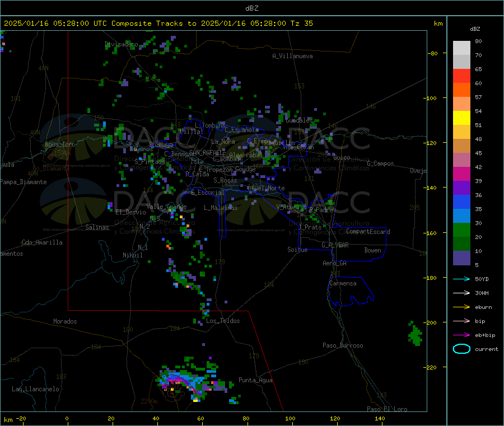
Task: Click the Paso_El_Loro map label
Action: coord(387,409)
